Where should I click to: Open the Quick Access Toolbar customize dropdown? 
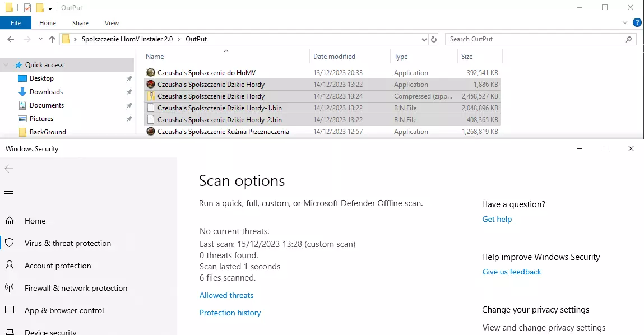50,8
